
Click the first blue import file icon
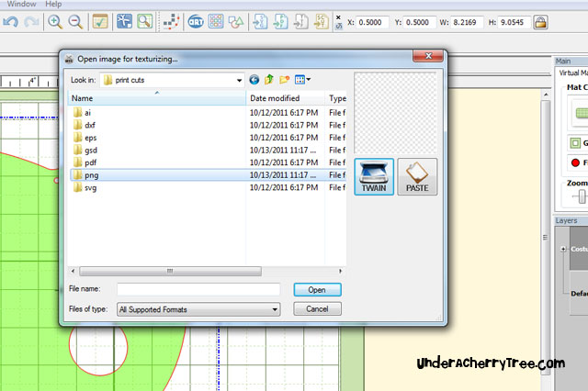[x=260, y=22]
